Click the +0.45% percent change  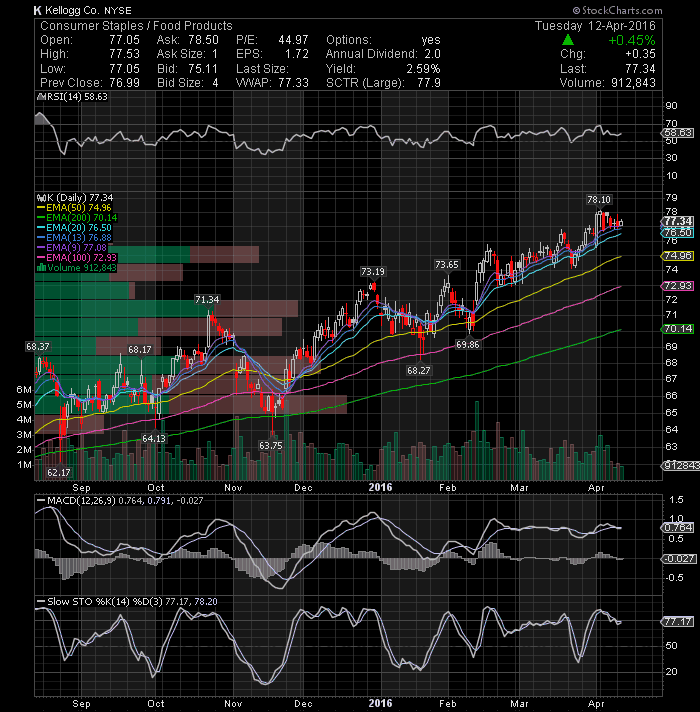click(631, 40)
